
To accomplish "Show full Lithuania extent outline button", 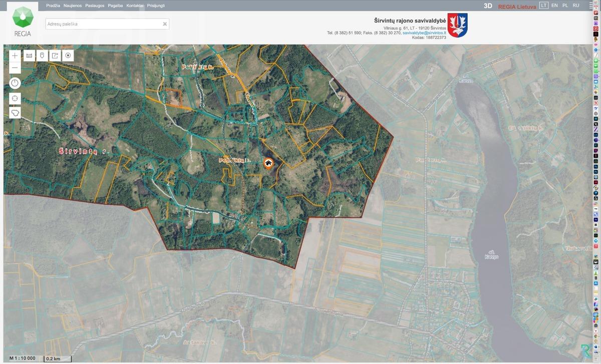I will (x=15, y=113).
